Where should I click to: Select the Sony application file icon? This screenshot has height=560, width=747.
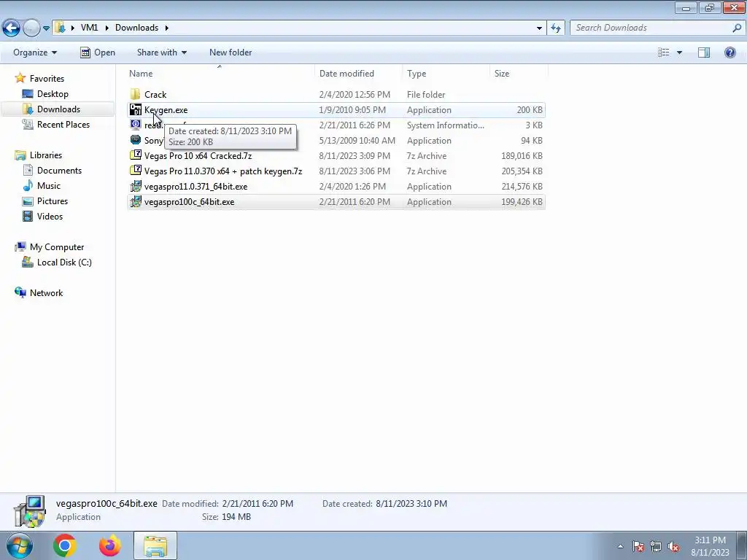point(136,140)
